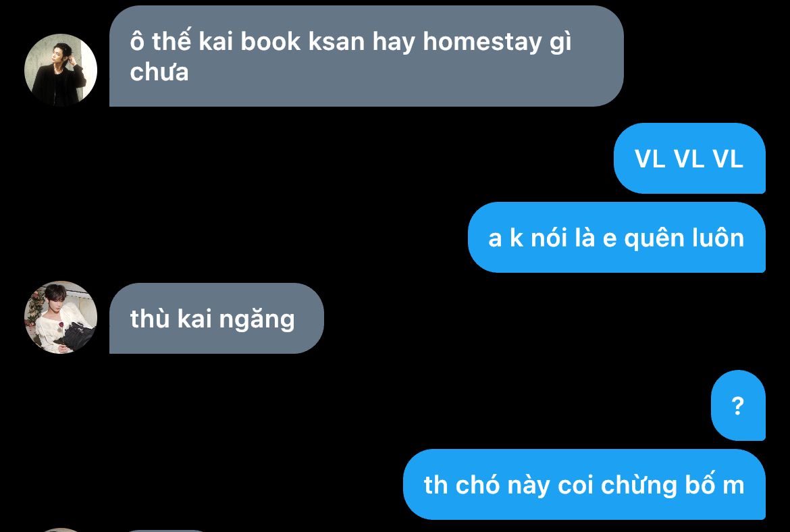
Task: Click the word 'chưa' in first message
Action: pyautogui.click(x=159, y=72)
